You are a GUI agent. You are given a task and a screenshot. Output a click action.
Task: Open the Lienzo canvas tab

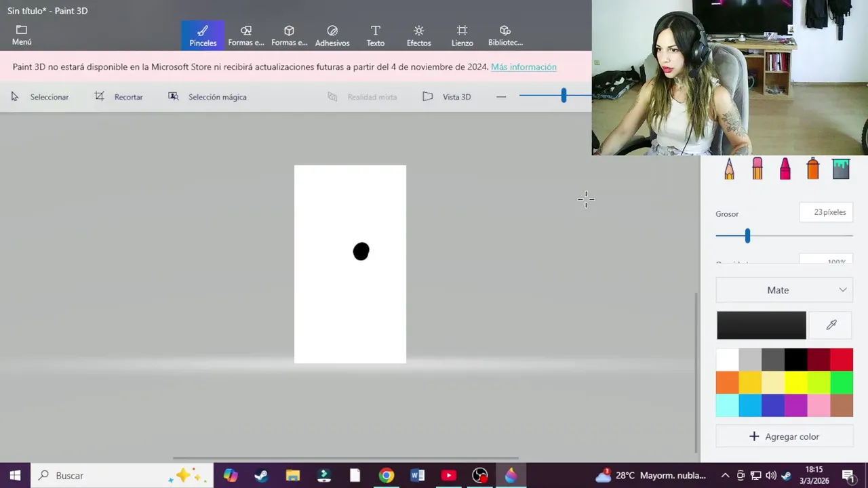(462, 35)
